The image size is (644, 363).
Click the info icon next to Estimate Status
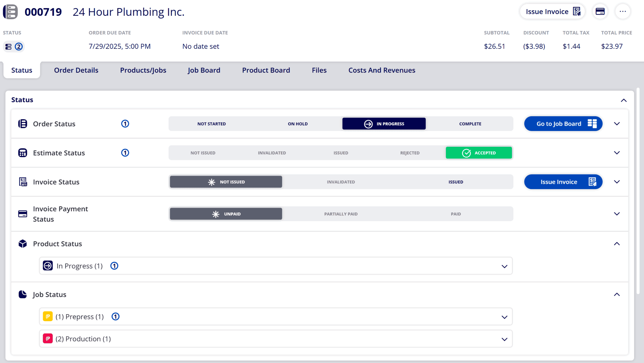[125, 153]
